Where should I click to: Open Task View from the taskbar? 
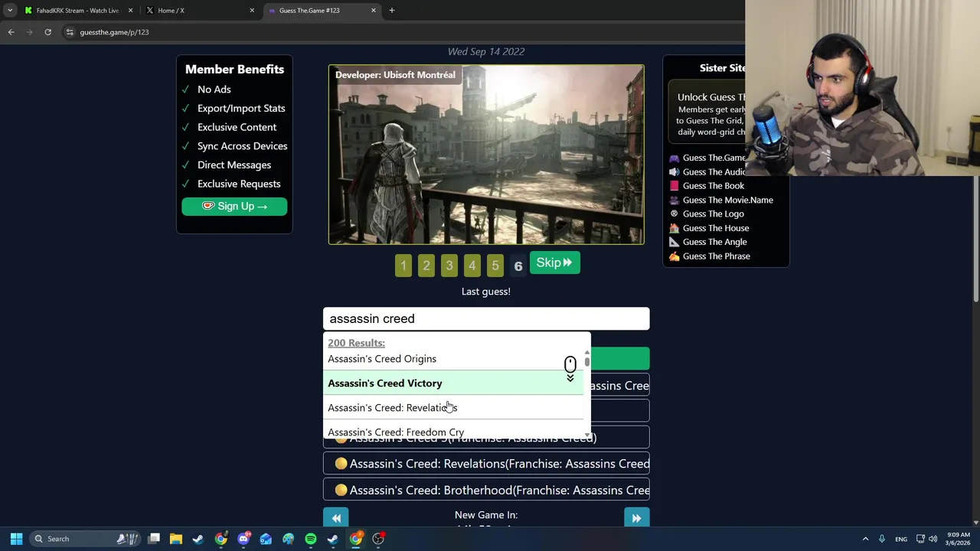coord(154,539)
